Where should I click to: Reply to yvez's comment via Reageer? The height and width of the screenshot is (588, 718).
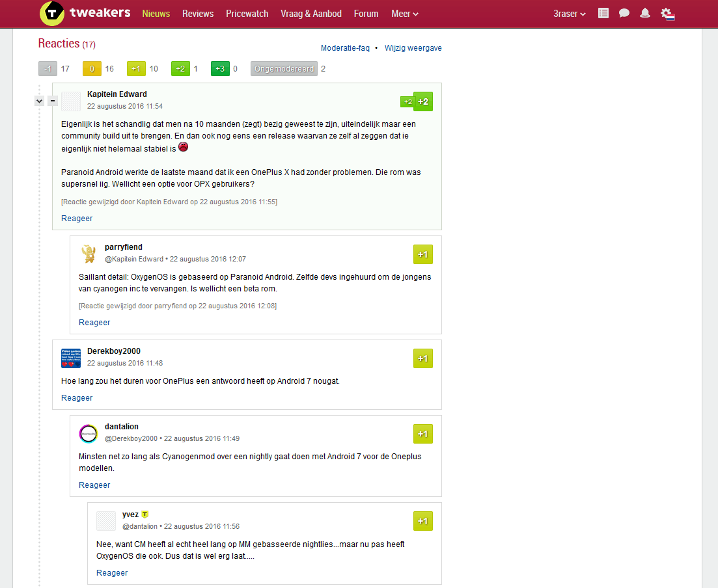point(112,572)
